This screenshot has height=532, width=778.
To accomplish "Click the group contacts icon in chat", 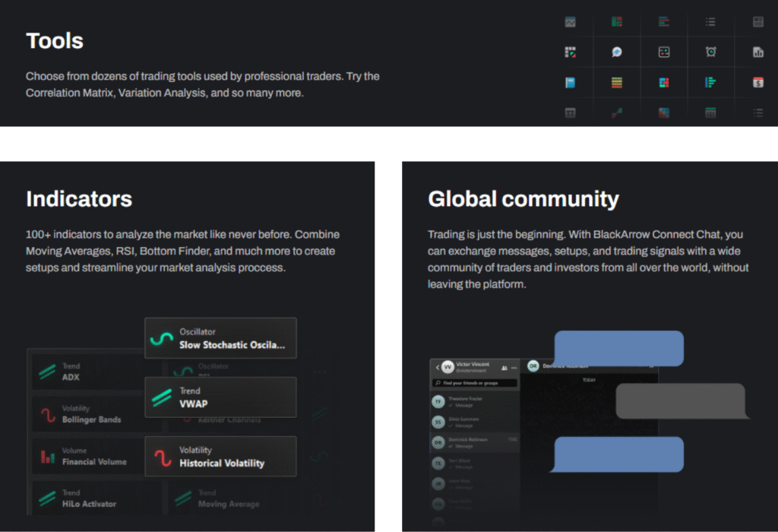I will click(504, 367).
